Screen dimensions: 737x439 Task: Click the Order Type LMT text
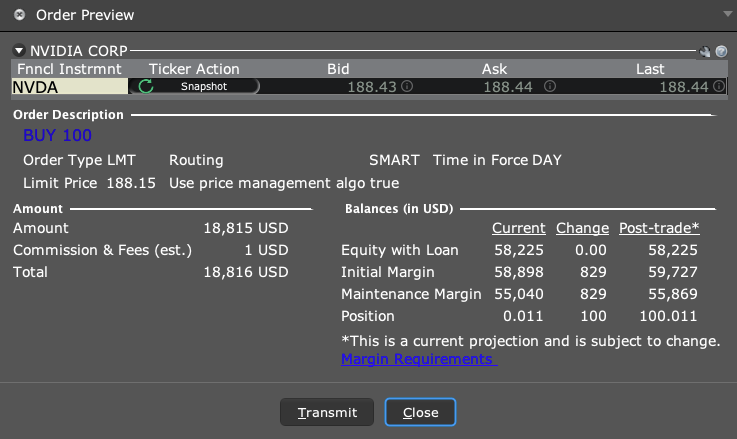(x=79, y=160)
